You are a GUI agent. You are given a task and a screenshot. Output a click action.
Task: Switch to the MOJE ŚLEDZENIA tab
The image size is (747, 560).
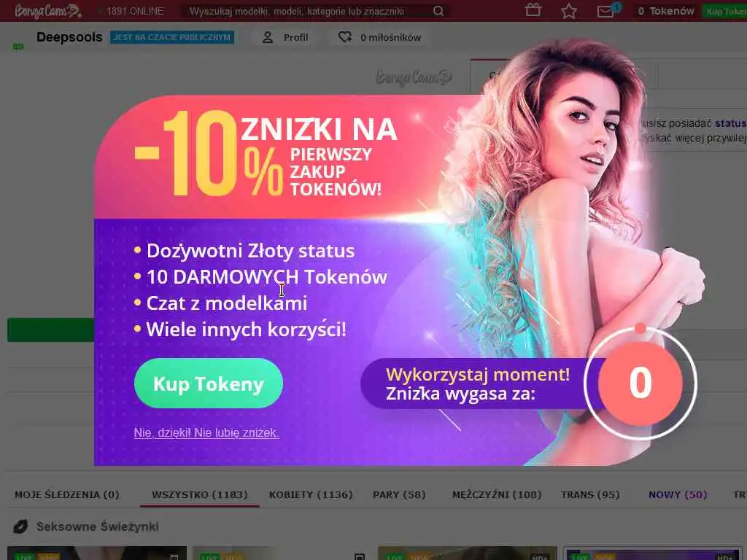66,495
